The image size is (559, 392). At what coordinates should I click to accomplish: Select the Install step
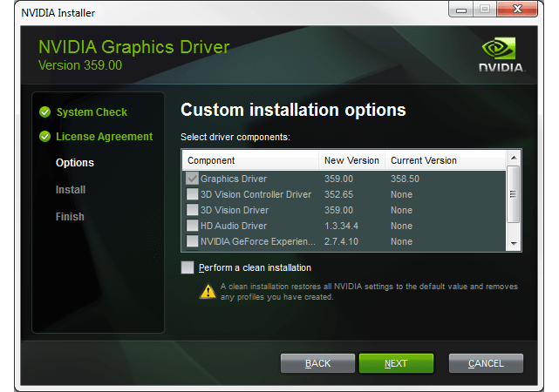[x=71, y=190]
